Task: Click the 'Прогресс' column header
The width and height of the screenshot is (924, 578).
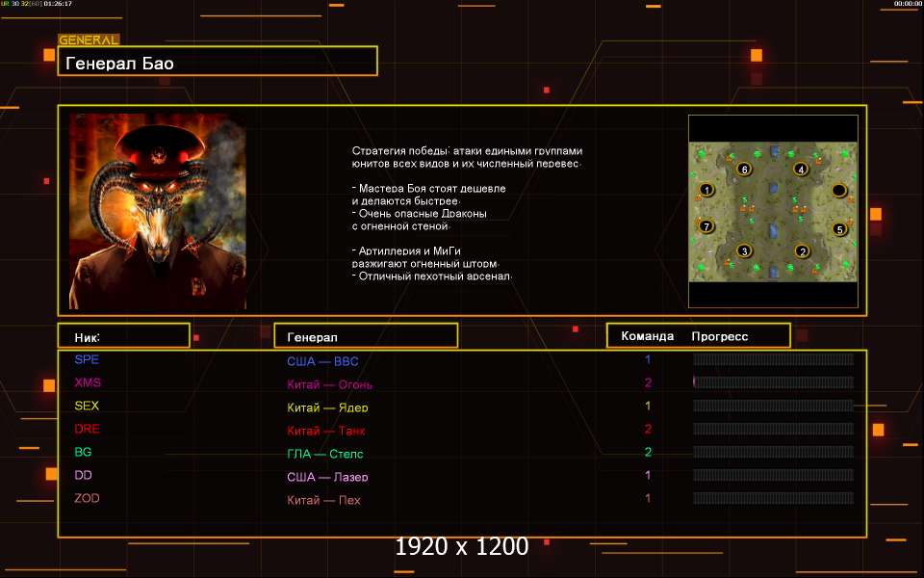Action: point(720,337)
